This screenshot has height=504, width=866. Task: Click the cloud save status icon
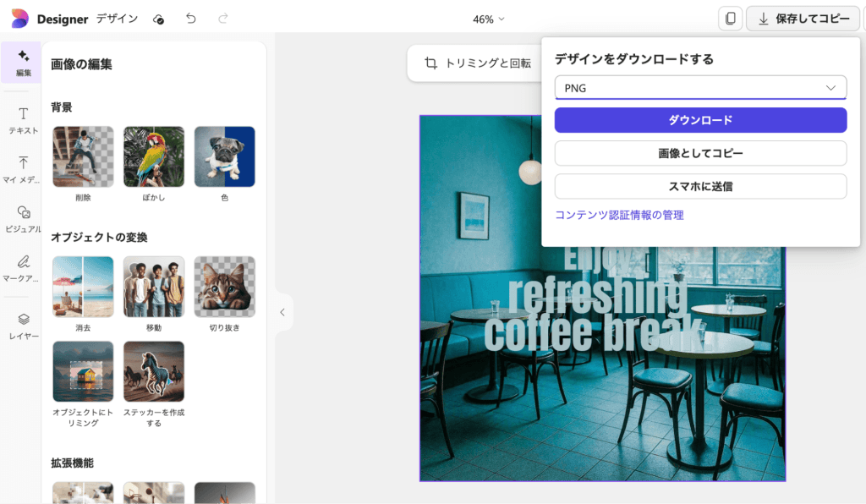pyautogui.click(x=158, y=19)
